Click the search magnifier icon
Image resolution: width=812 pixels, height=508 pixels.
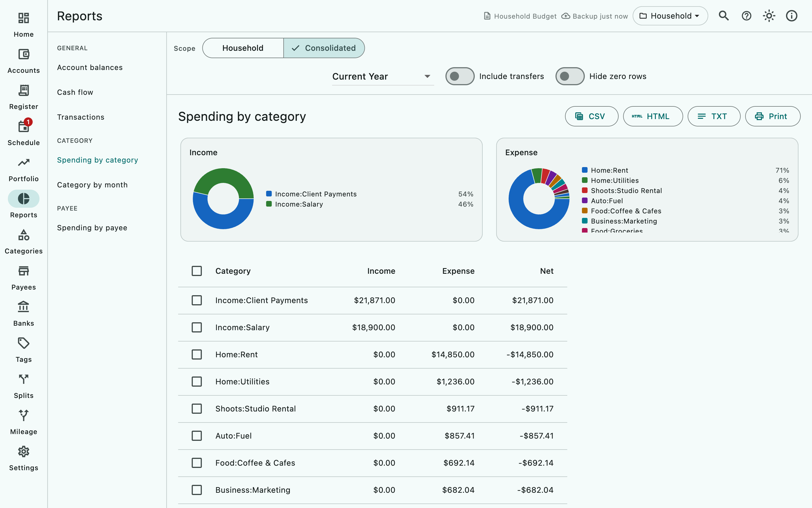724,16
